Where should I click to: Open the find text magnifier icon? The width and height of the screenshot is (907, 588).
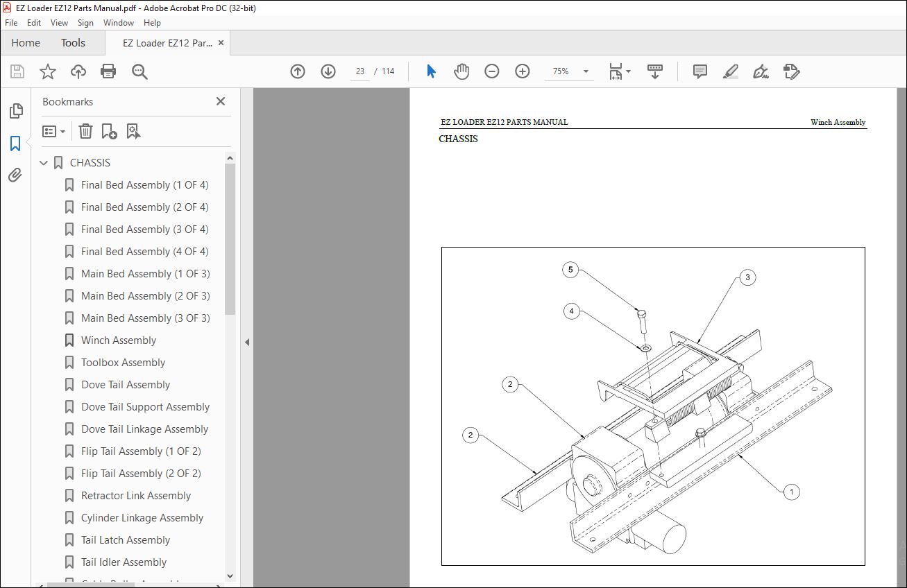pos(139,71)
